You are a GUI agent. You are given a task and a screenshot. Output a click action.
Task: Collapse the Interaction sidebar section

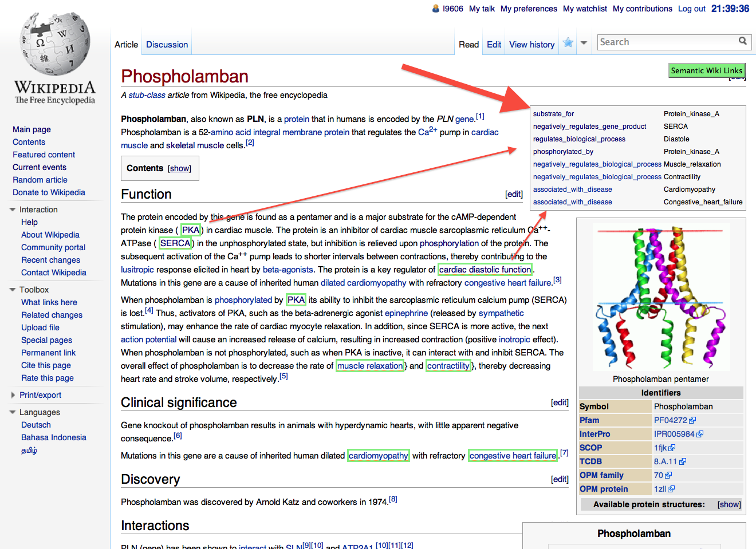[13, 210]
